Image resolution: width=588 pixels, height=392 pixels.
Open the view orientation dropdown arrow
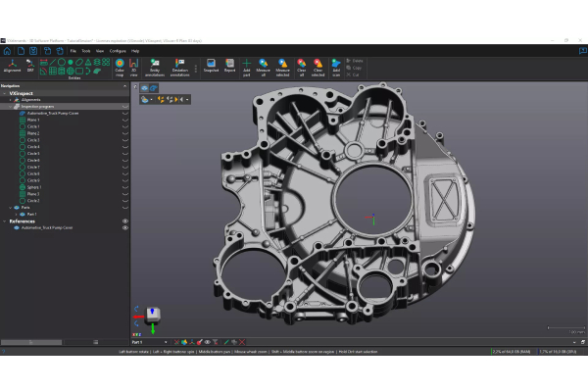pos(151,99)
